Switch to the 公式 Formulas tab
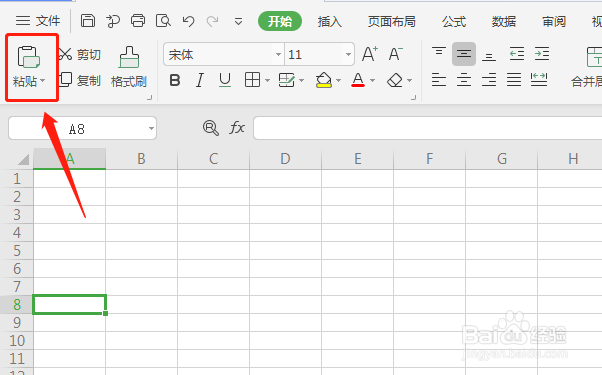 point(454,21)
